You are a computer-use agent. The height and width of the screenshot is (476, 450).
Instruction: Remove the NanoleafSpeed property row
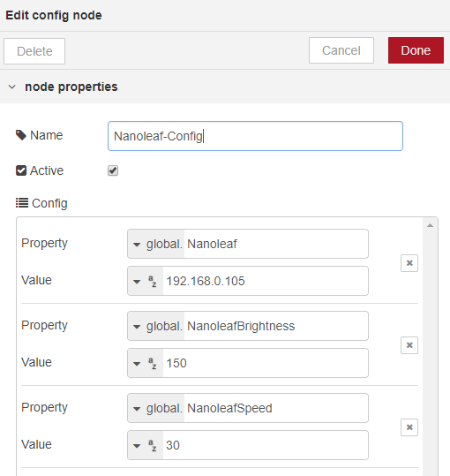pos(409,427)
